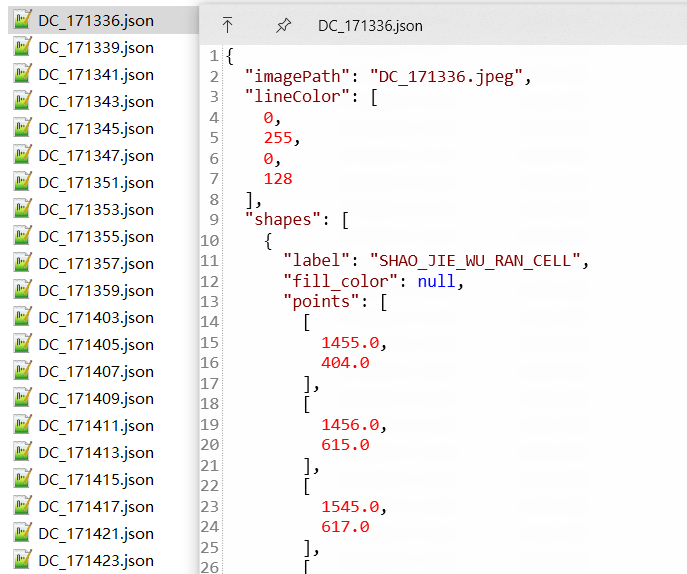This screenshot has height=574, width=687.
Task: Click the file icon beside DC_171405.json
Action: [22, 344]
